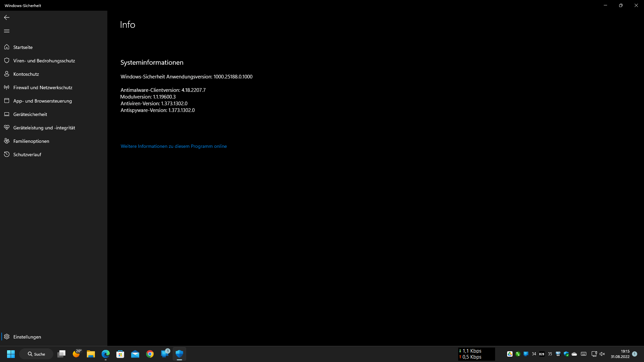This screenshot has width=644, height=362.
Task: Go to Kontoschutz section
Action: (x=54, y=74)
